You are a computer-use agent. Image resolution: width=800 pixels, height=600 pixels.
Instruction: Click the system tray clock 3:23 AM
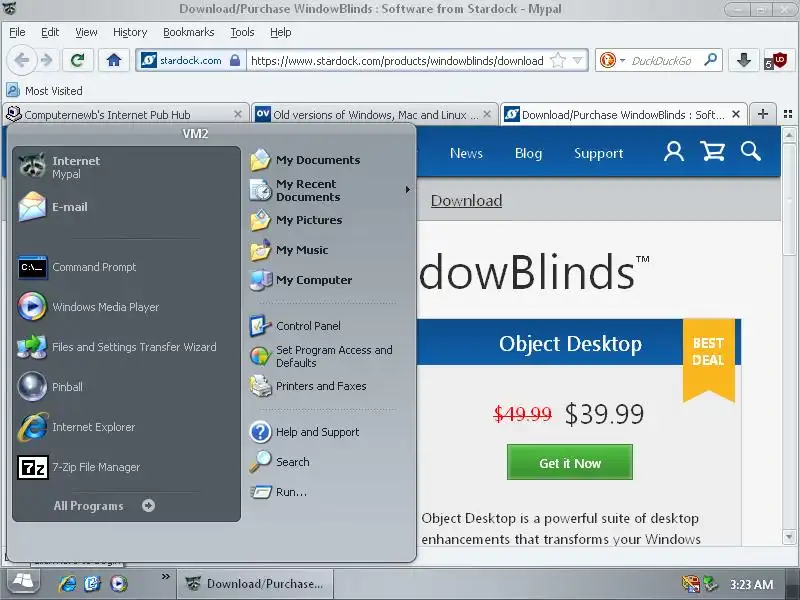click(x=751, y=584)
